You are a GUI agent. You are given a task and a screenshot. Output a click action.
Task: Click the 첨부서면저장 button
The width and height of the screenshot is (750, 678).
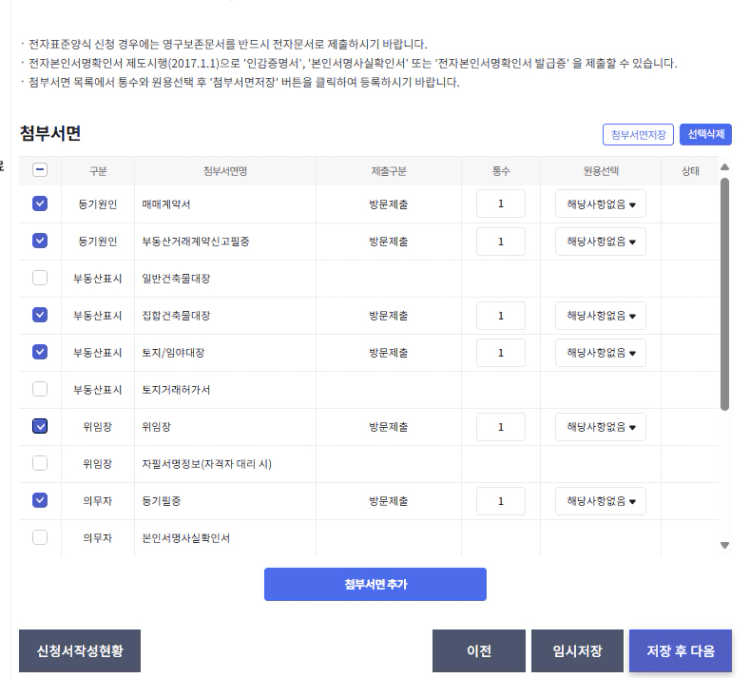click(x=638, y=134)
